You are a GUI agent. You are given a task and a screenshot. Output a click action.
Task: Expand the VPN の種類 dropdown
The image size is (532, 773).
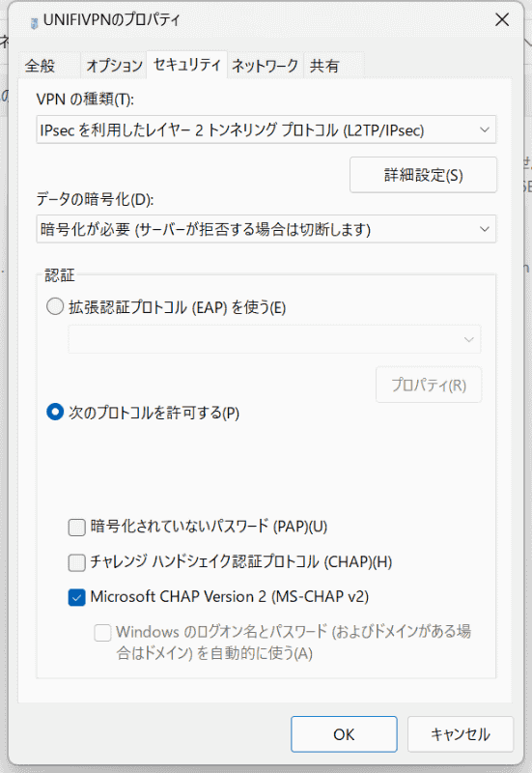coord(266,130)
